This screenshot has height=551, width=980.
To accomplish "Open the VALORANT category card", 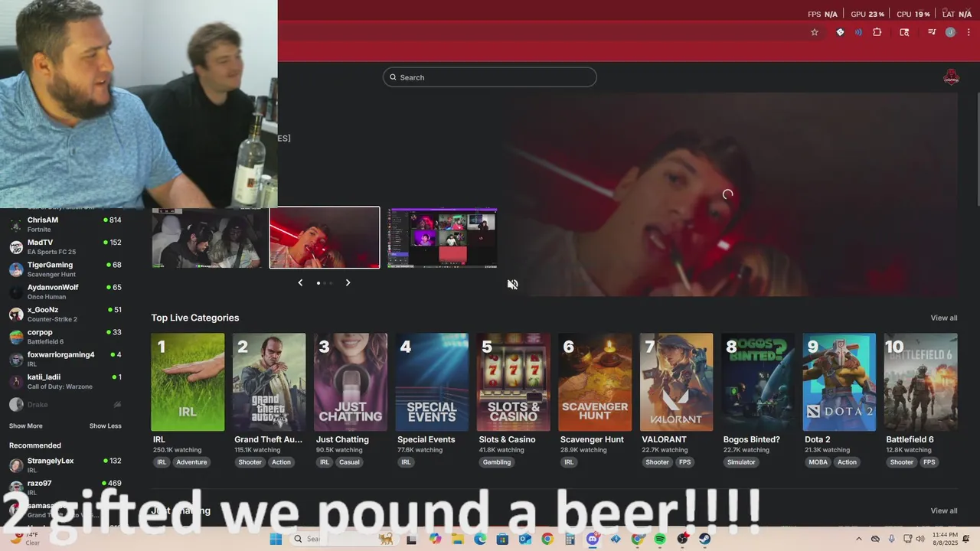I will tap(676, 382).
